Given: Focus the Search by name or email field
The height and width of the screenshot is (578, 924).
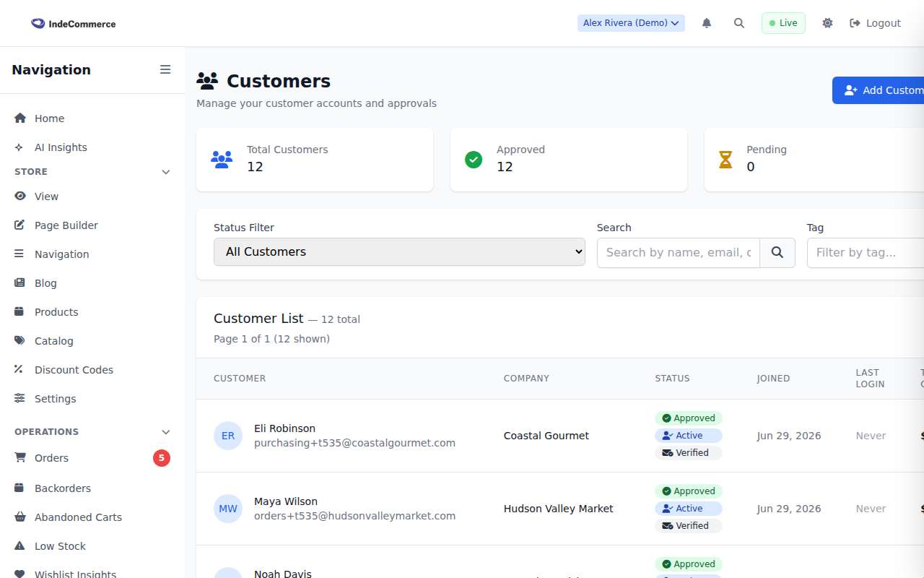Looking at the screenshot, I should tap(679, 253).
